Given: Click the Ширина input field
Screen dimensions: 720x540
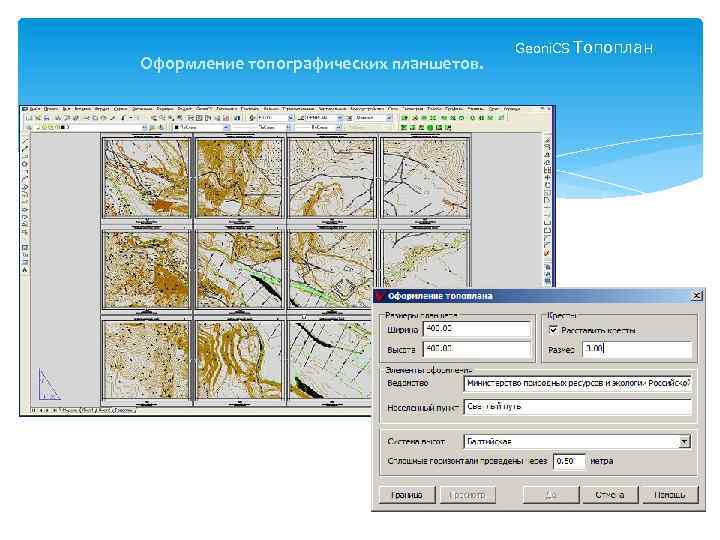Looking at the screenshot, I should coord(477,329).
